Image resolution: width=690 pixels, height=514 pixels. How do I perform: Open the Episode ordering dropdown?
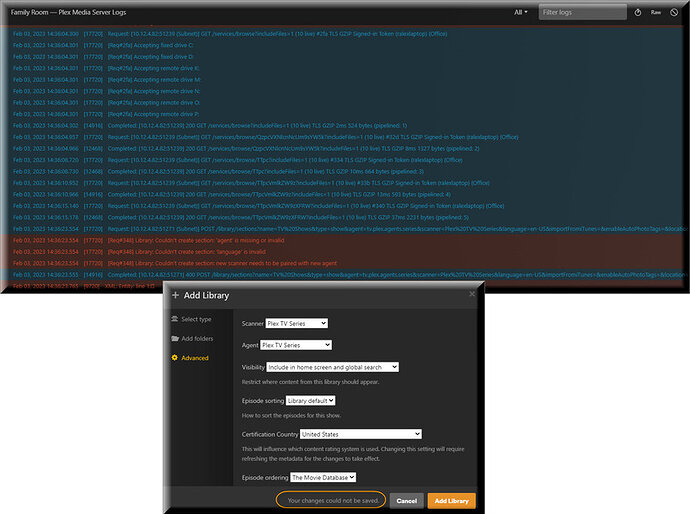tap(323, 477)
